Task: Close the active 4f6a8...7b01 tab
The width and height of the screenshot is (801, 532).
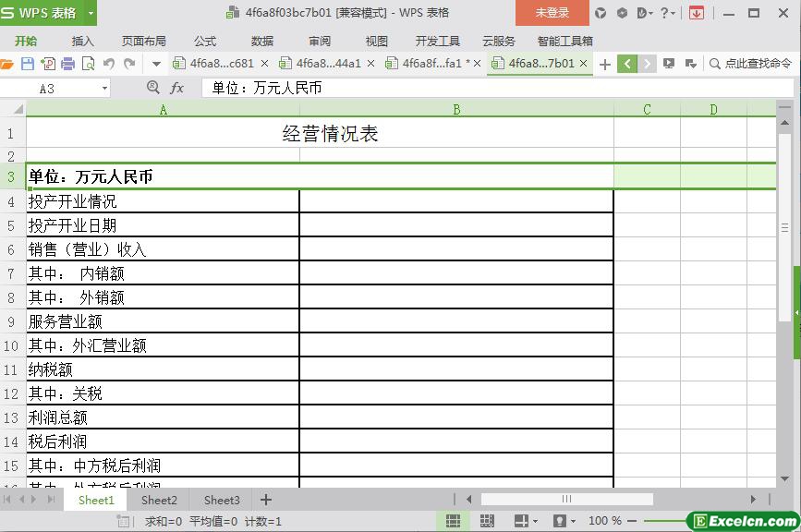Action: coord(583,64)
